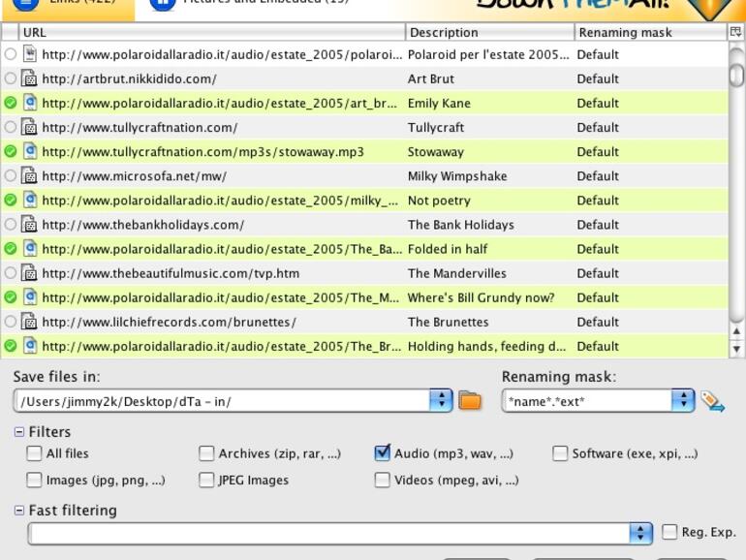Click the Fast filtering text field

[329, 533]
